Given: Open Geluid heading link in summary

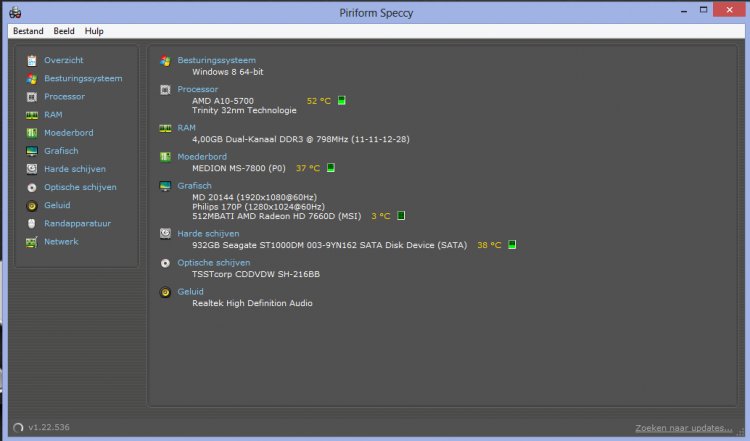Looking at the screenshot, I should pos(190,292).
